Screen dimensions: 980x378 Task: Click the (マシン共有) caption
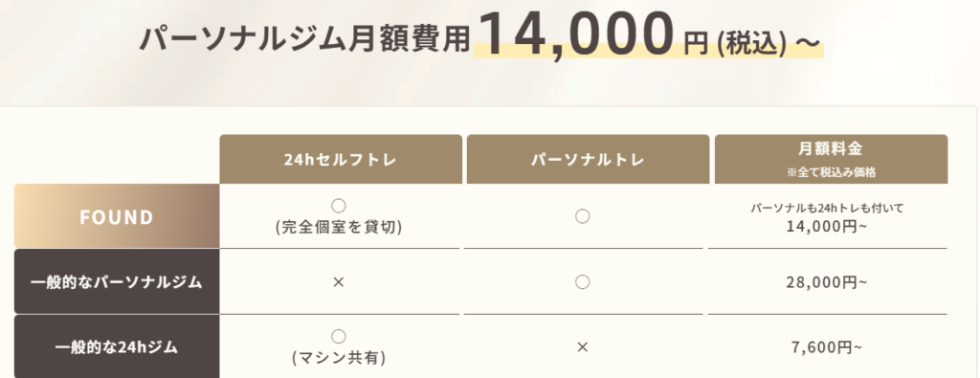[339, 359]
